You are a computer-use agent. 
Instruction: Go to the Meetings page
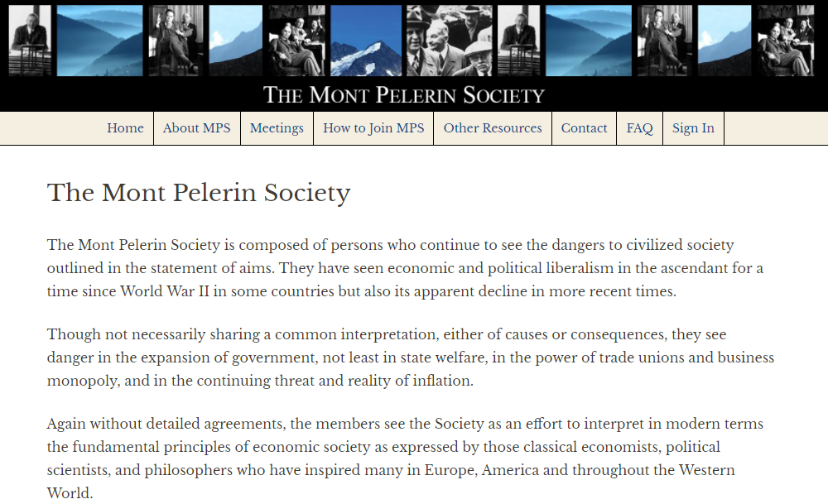pyautogui.click(x=277, y=128)
